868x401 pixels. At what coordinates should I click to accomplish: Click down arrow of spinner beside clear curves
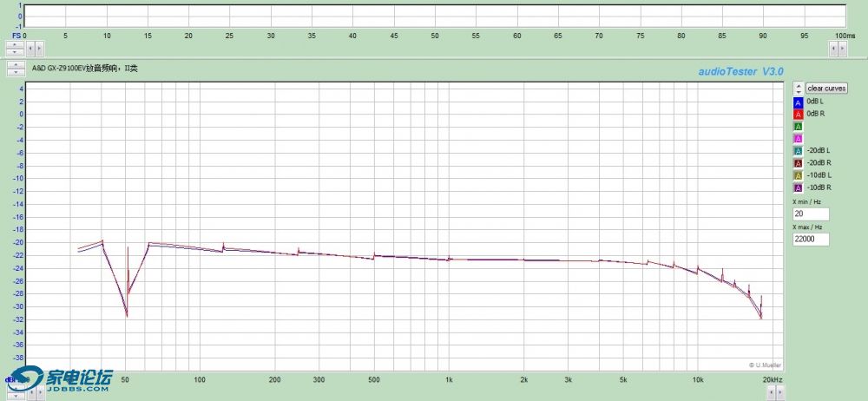(799, 91)
